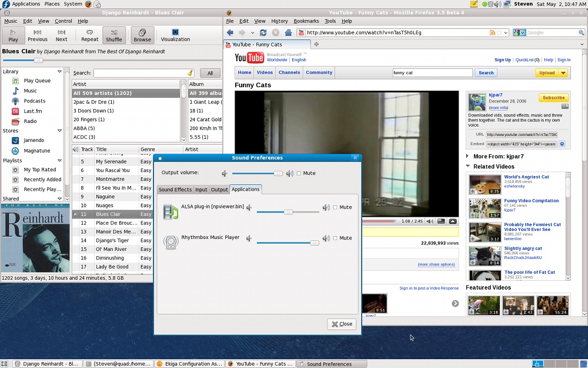Go to the Firefox home page

[288, 32]
